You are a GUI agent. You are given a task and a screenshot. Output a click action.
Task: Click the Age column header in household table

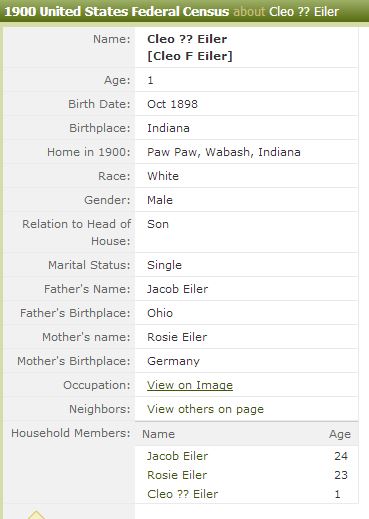pos(340,434)
